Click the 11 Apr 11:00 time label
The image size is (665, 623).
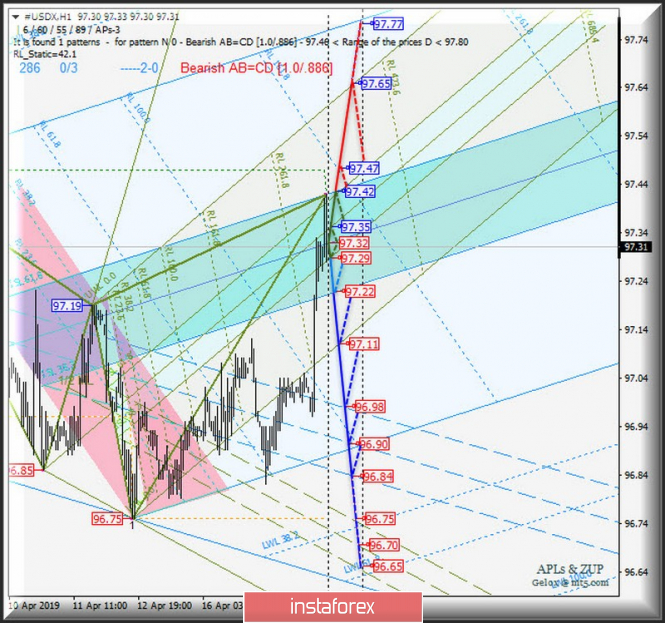coord(100,606)
